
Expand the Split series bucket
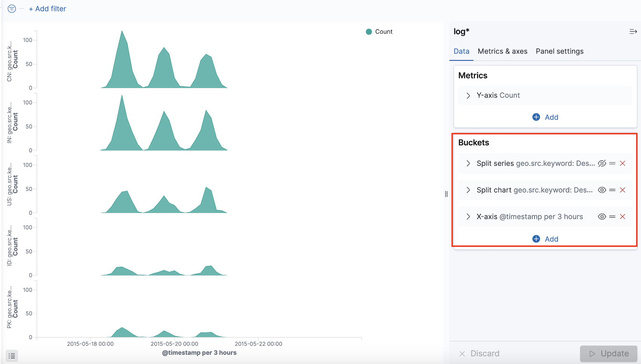[468, 163]
